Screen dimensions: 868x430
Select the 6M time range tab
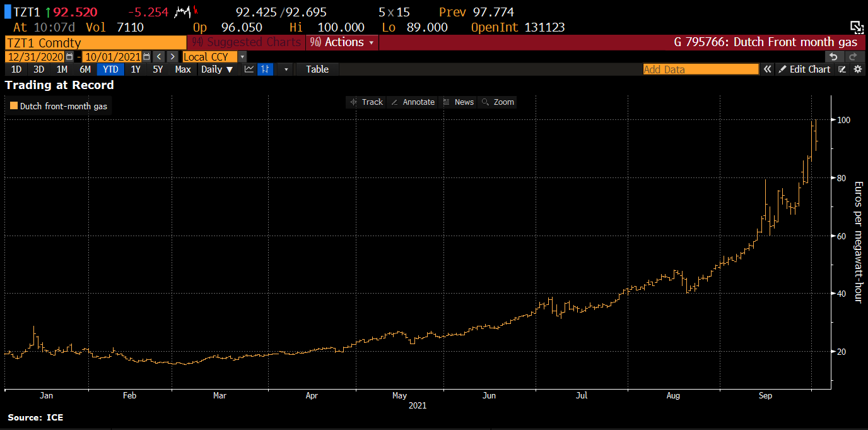click(x=85, y=69)
